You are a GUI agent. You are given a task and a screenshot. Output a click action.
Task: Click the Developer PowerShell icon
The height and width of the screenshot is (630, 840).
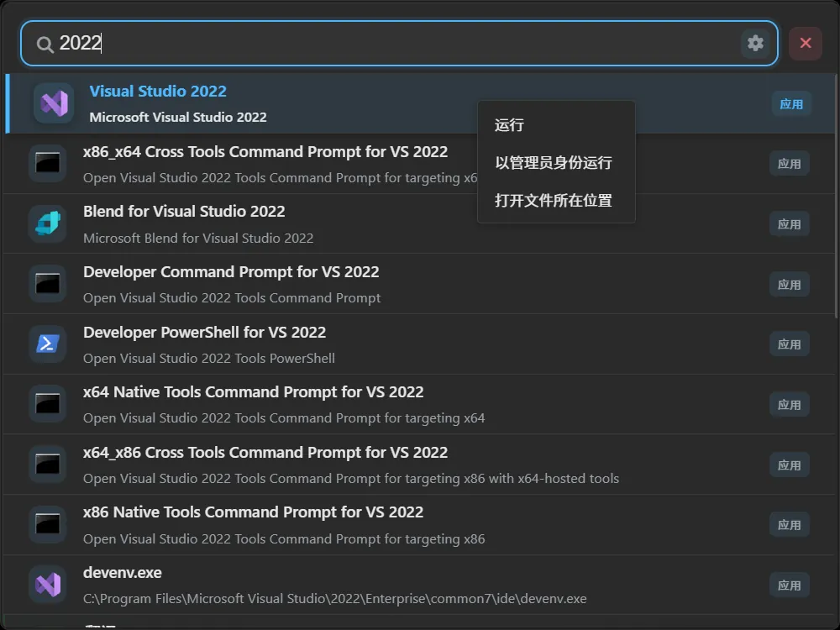[48, 344]
